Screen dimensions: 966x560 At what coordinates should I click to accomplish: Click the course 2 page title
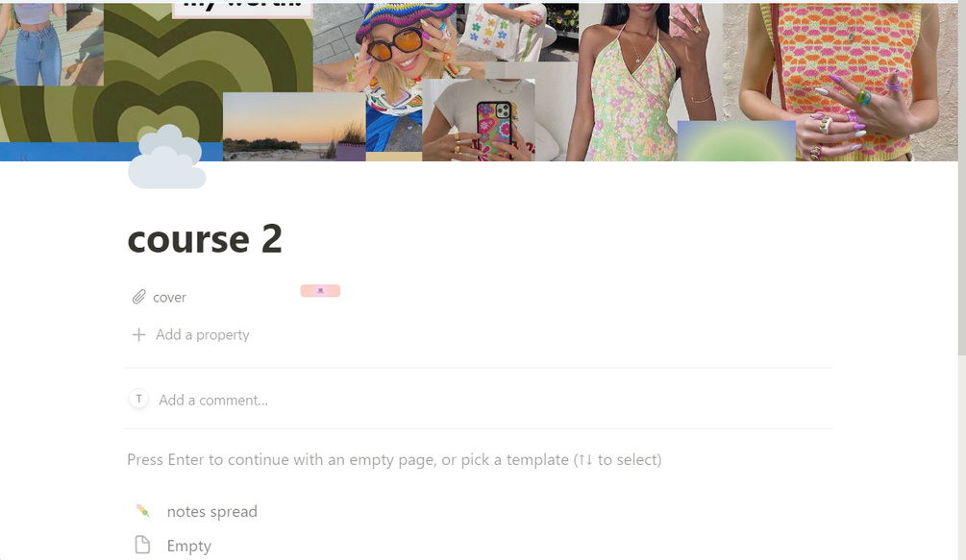pyautogui.click(x=205, y=239)
